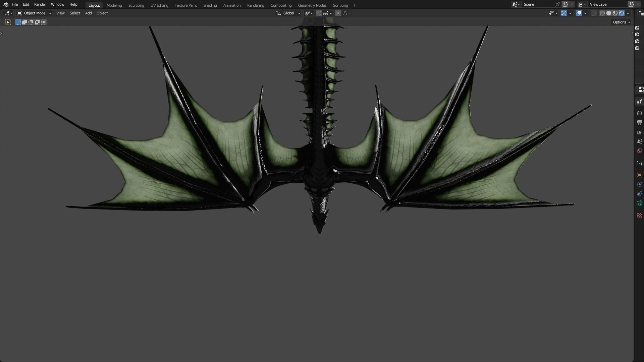Open the Animation workspace tab
The height and width of the screenshot is (362, 644).
click(x=232, y=5)
